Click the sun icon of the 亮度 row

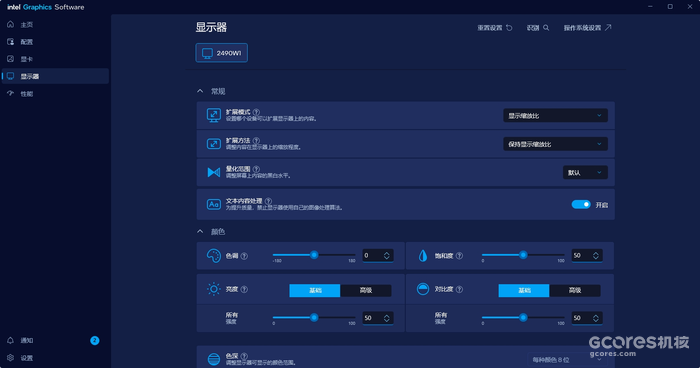[x=214, y=289]
